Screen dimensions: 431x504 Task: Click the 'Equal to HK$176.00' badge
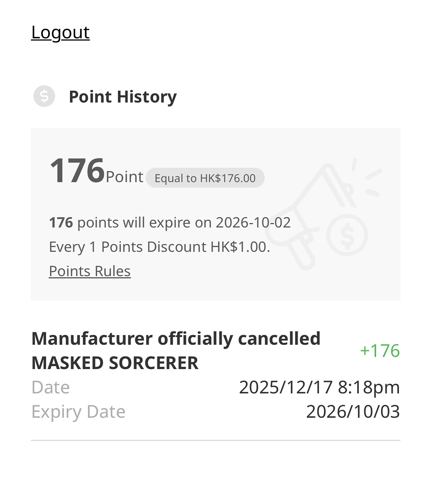[x=205, y=178]
